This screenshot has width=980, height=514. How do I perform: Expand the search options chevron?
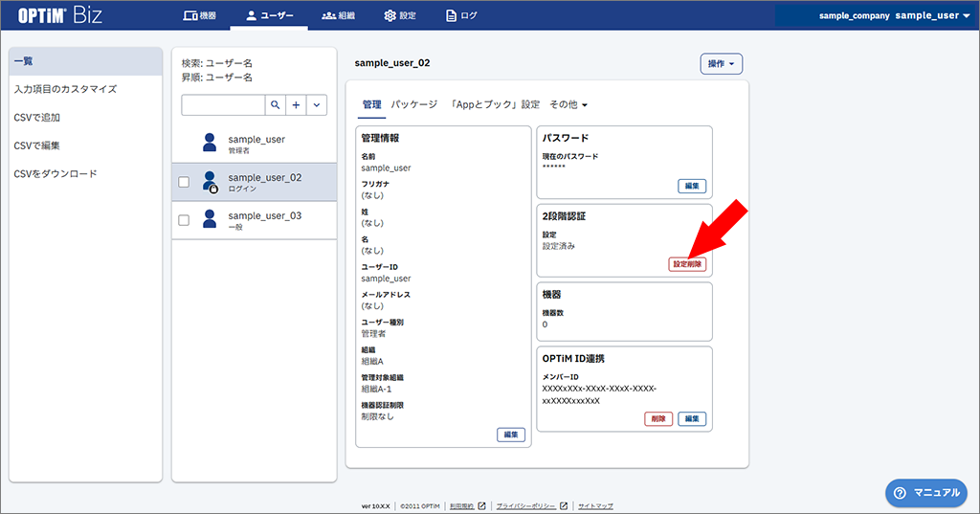pyautogui.click(x=317, y=105)
